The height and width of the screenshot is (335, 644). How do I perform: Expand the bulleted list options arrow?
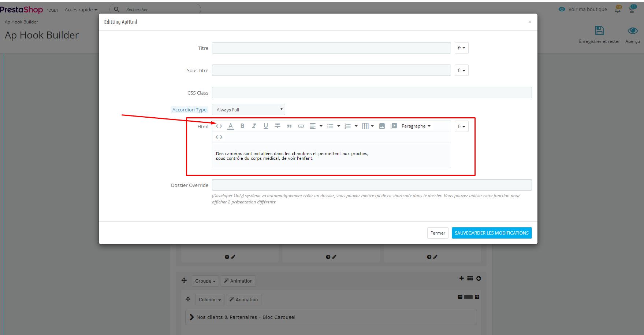tap(338, 126)
